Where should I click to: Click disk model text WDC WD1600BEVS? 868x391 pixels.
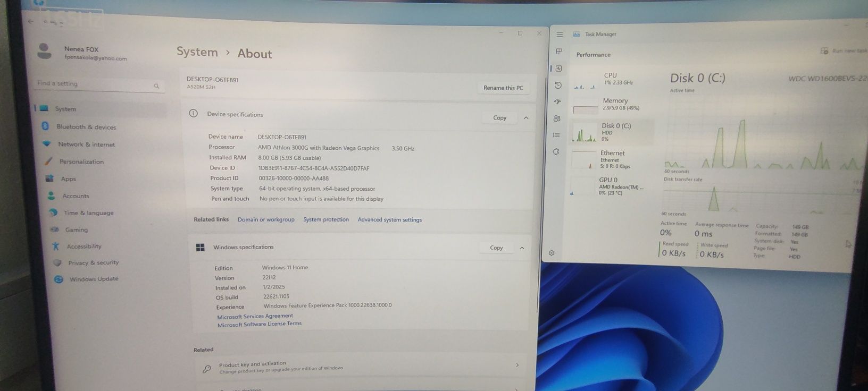tap(828, 79)
